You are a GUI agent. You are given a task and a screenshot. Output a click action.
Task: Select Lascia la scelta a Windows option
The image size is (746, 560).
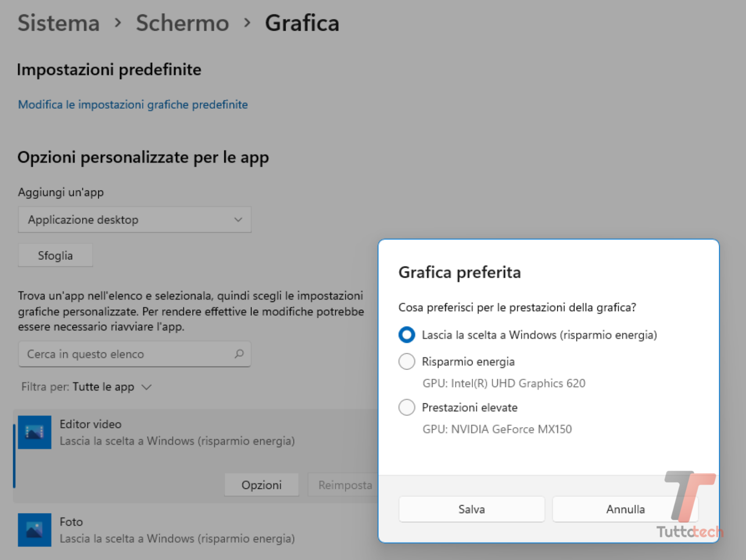(x=406, y=335)
